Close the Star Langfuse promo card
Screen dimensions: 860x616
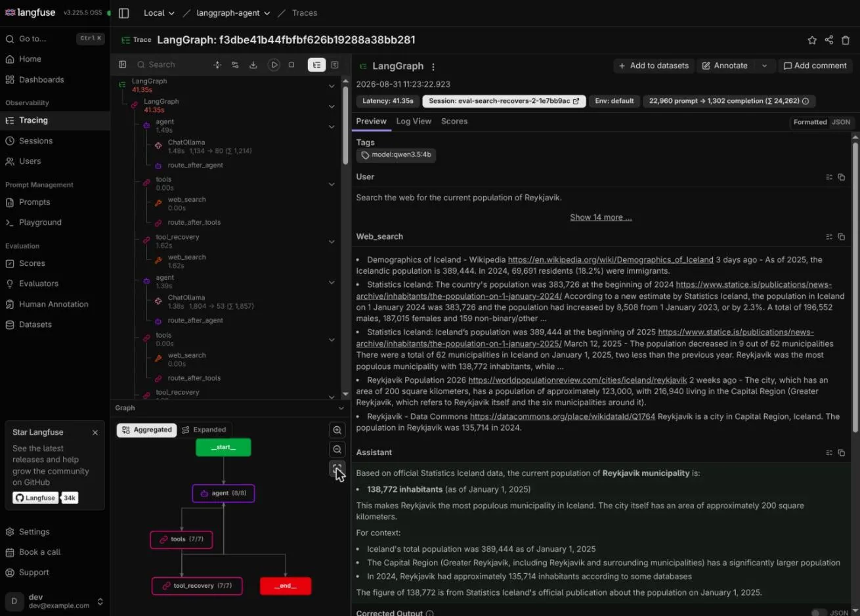(x=95, y=433)
